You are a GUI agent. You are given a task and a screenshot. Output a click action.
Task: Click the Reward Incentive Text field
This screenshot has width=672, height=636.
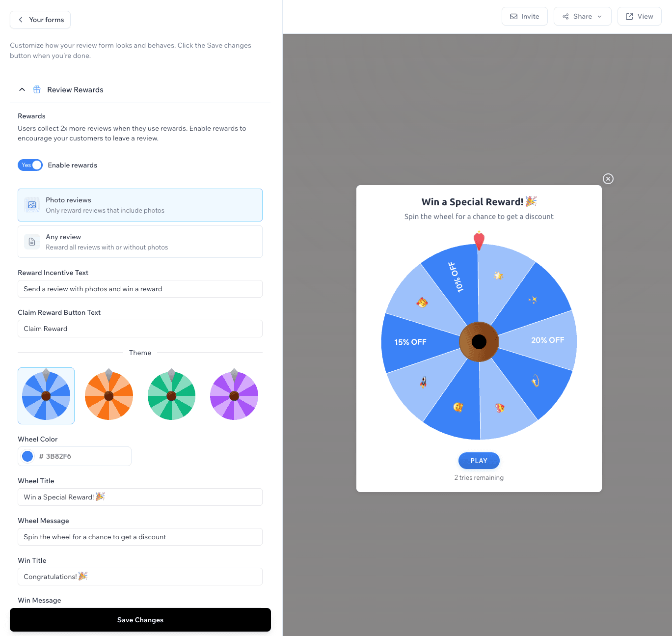pyautogui.click(x=140, y=289)
